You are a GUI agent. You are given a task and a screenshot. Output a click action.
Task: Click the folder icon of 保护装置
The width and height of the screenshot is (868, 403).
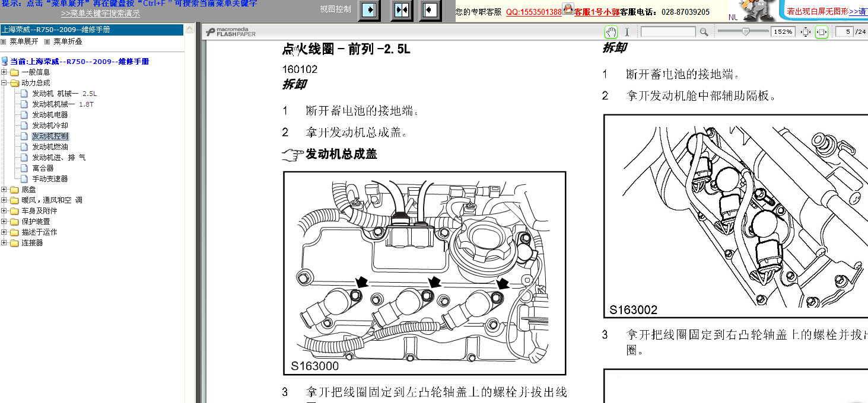(14, 222)
